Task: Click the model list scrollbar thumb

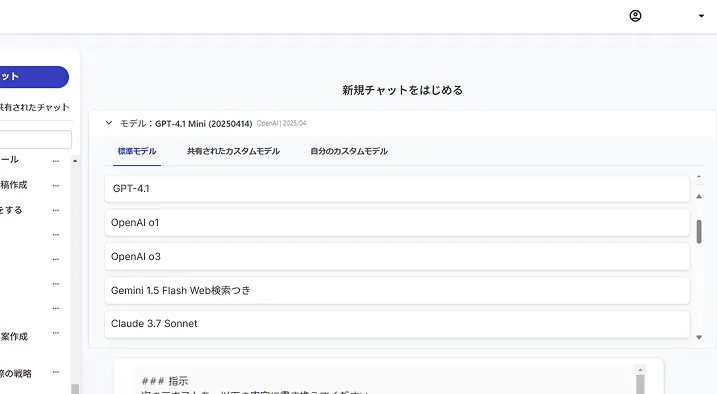Action: 699,232
